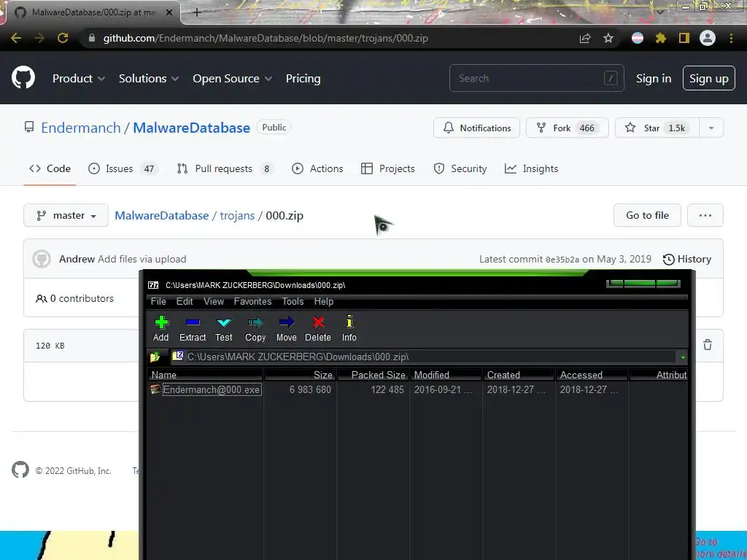
Task: Open the commit History link
Action: pyautogui.click(x=687, y=259)
